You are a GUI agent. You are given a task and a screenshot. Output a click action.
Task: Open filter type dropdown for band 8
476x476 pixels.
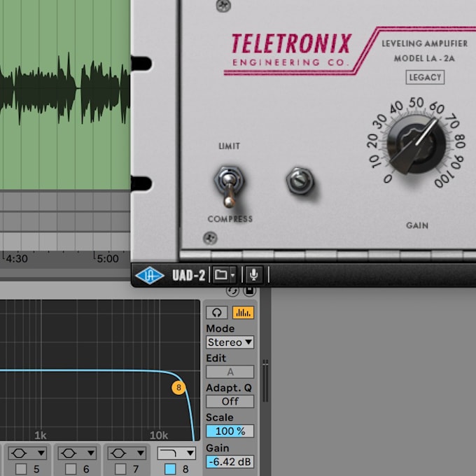[x=190, y=453]
